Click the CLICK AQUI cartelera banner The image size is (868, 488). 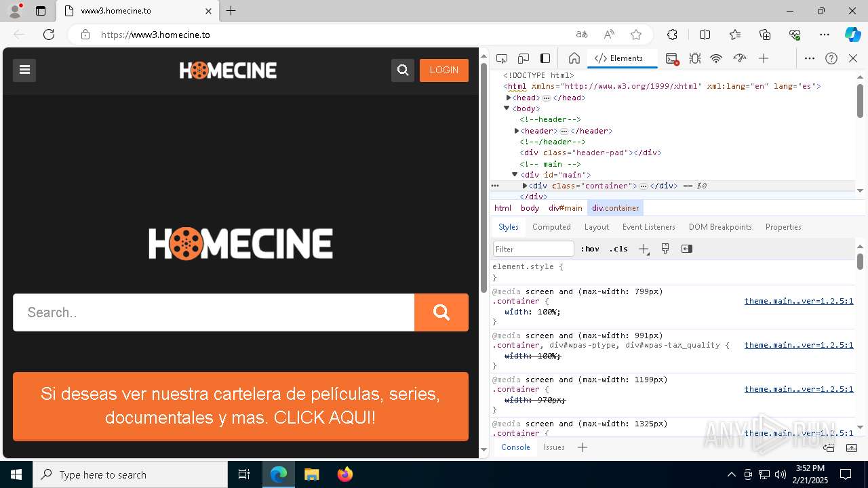click(241, 406)
